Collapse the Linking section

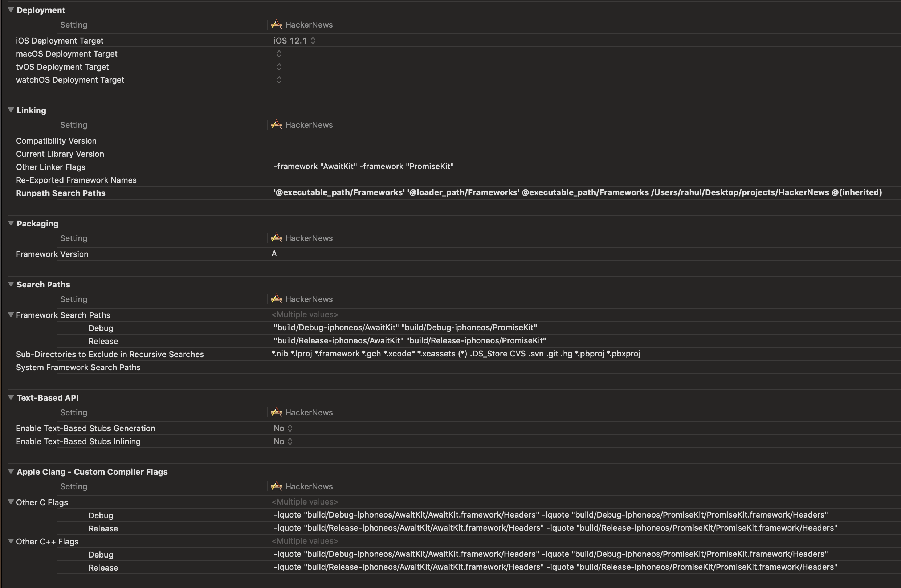pos(11,110)
